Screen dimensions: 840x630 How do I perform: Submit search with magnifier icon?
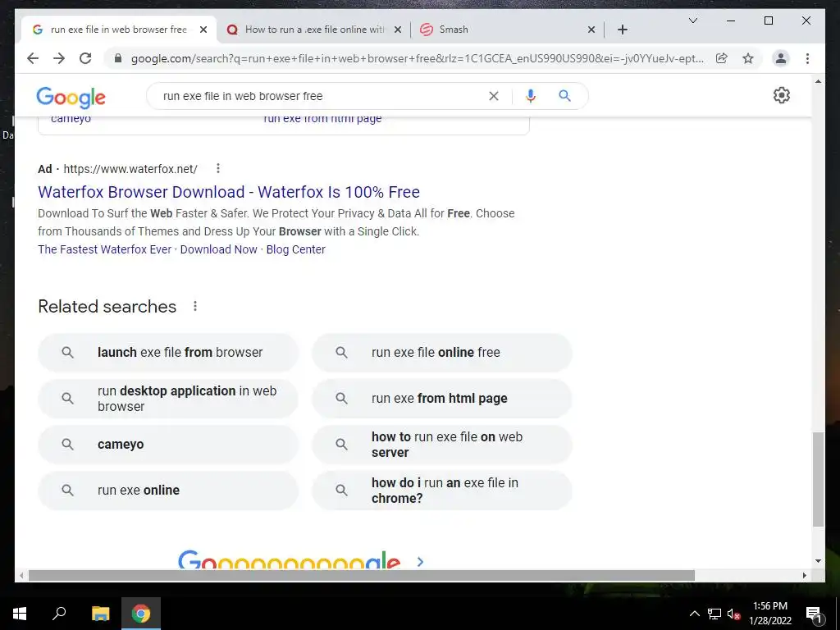pyautogui.click(x=564, y=96)
